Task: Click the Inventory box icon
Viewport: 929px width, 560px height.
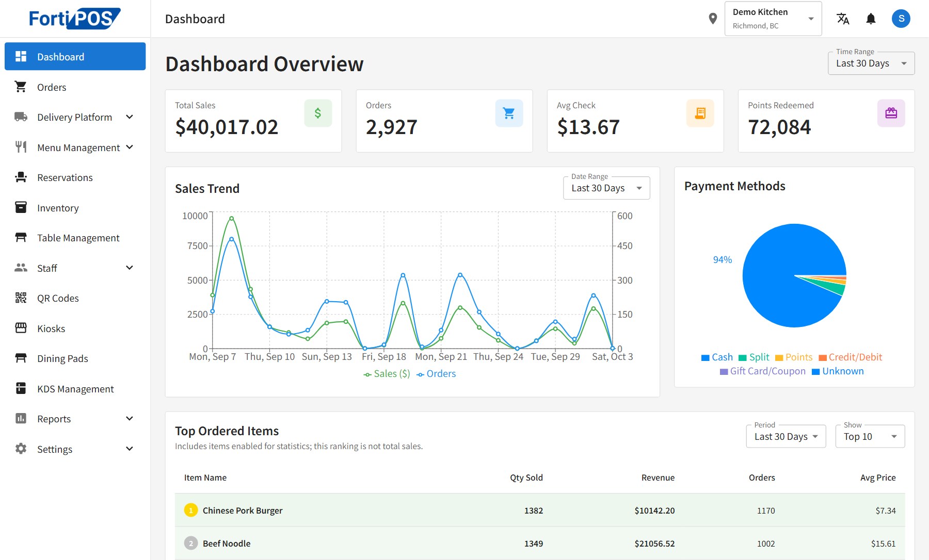Action: point(21,207)
